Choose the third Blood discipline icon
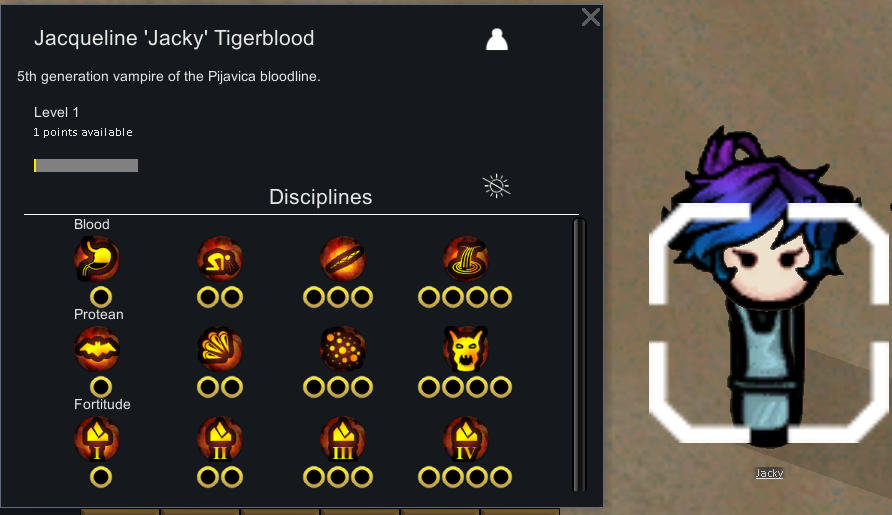The height and width of the screenshot is (515, 892). [342, 259]
